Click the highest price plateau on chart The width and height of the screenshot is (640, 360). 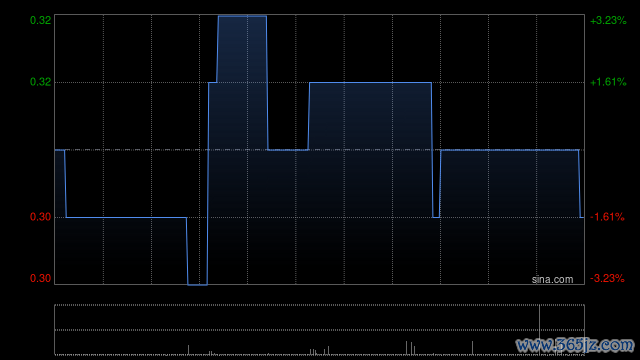pyautogui.click(x=242, y=16)
